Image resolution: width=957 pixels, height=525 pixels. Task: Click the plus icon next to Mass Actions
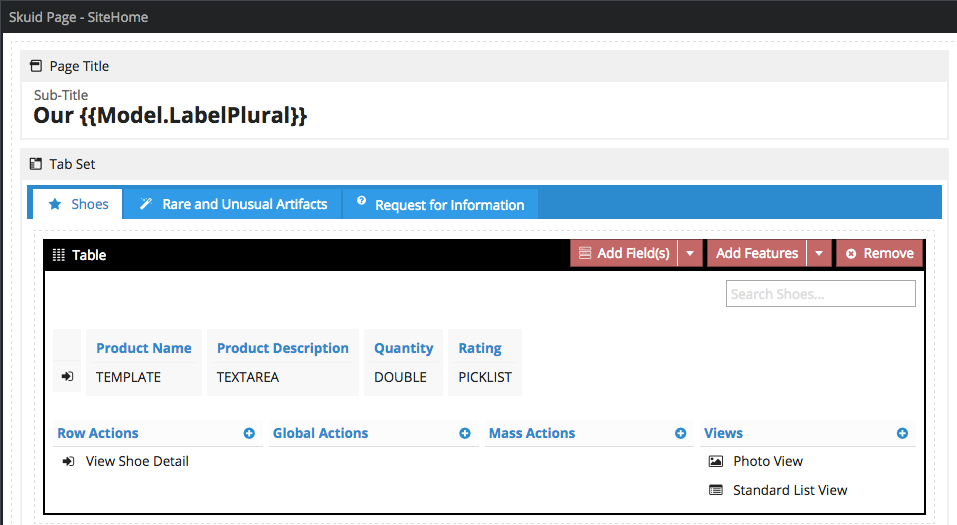pyautogui.click(x=681, y=434)
